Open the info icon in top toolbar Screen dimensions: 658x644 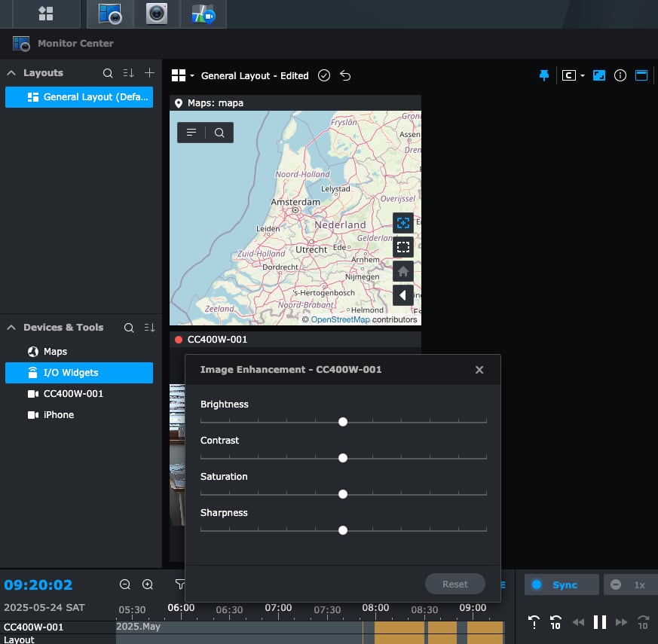[x=620, y=75]
